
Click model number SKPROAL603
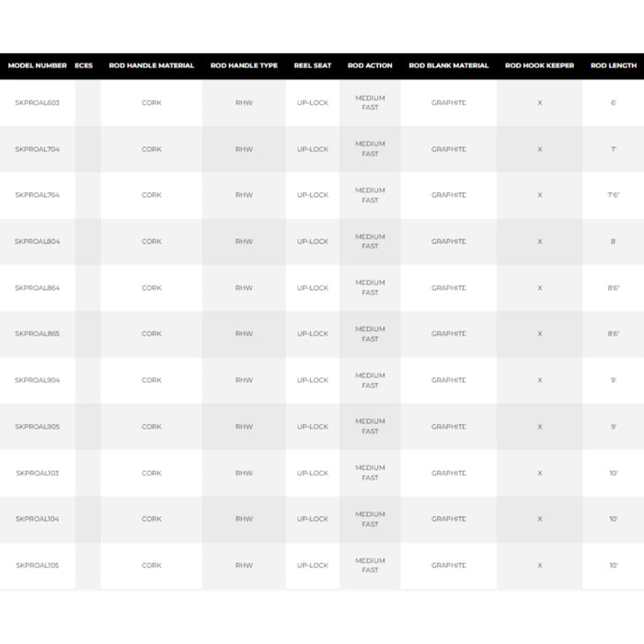point(38,103)
